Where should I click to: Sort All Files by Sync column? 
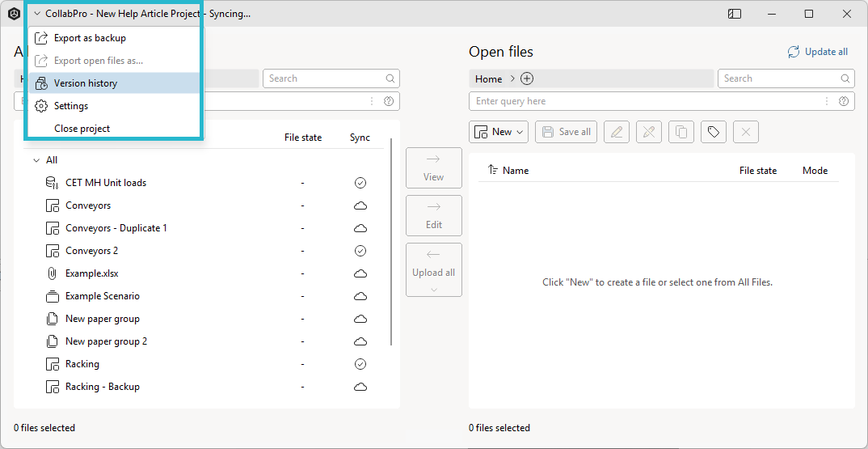pyautogui.click(x=360, y=138)
